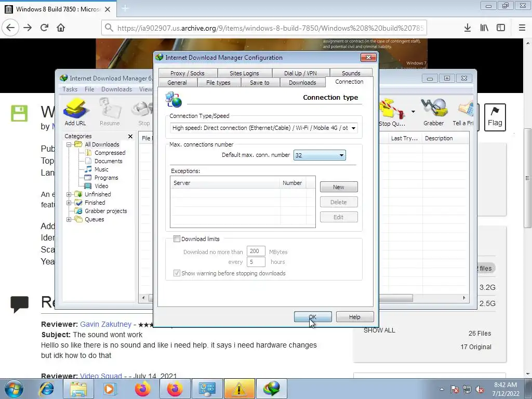Expand the Unfinished tree node

[x=69, y=194]
